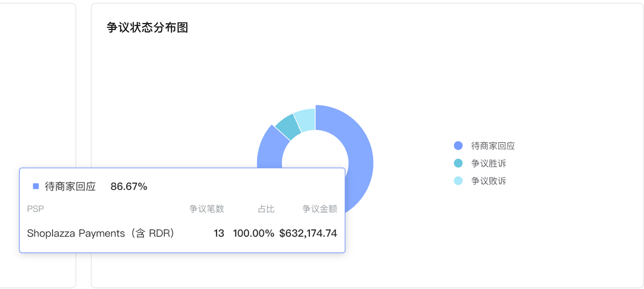This screenshot has width=644, height=289.
Task: Open the Shoplazza Payments (含 RDR) row
Action: (x=100, y=234)
